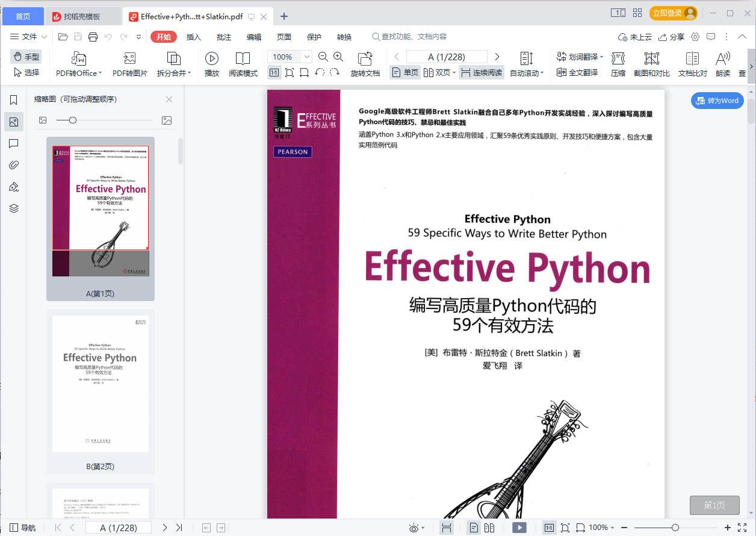Open the attachments paperclip sidebar panel
The height and width of the screenshot is (536, 756).
(x=14, y=165)
